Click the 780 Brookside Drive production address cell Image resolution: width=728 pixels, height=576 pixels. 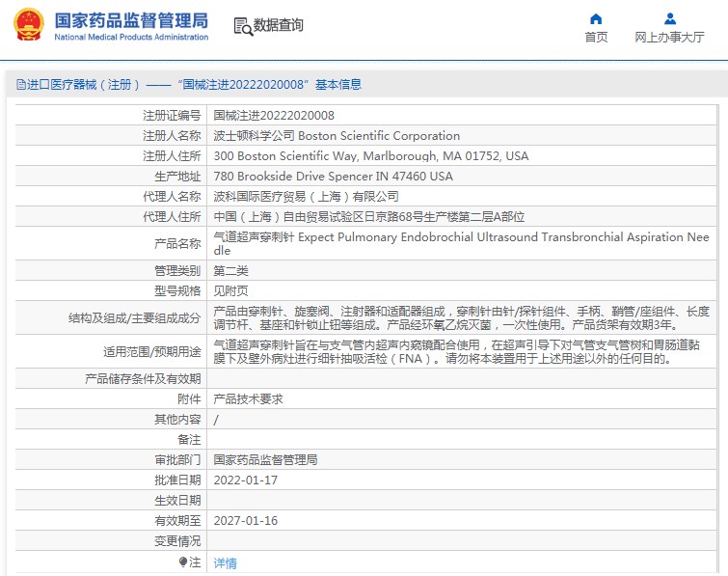click(x=333, y=177)
